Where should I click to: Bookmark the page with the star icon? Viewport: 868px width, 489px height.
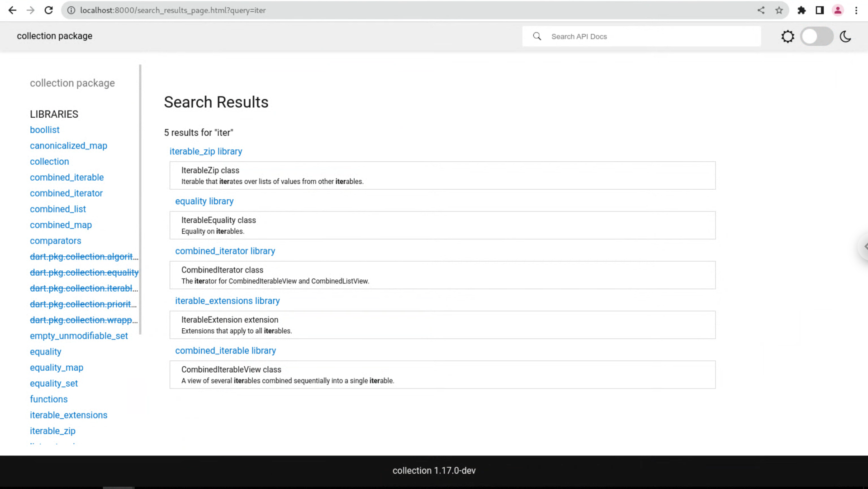click(779, 10)
